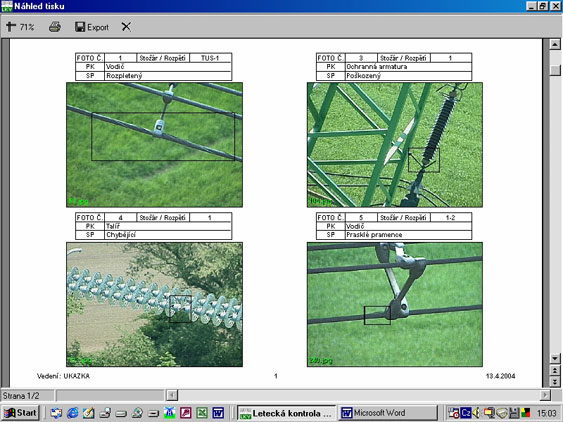Viewport: 563px width, 422px height.
Task: Print the report using the printer icon
Action: (x=55, y=27)
